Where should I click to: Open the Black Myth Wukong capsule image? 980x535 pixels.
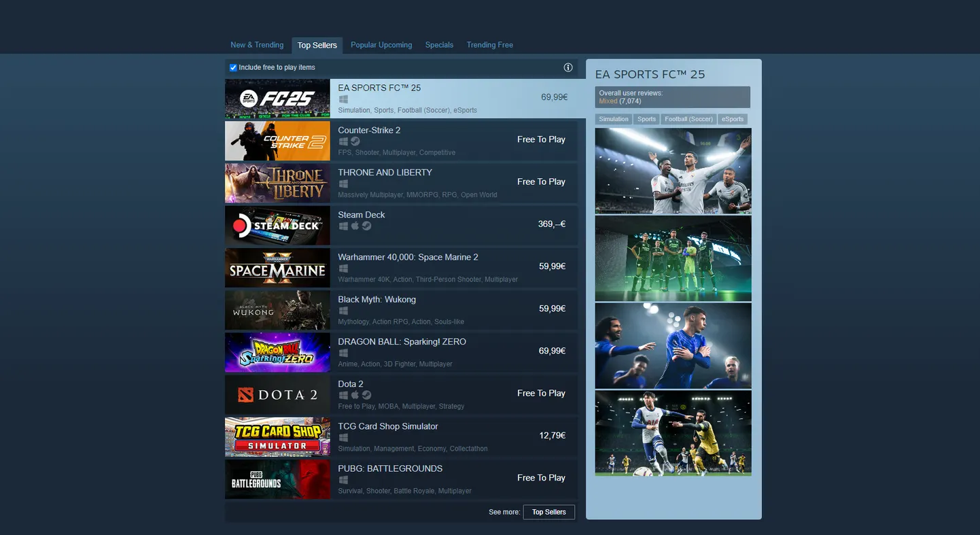277,310
